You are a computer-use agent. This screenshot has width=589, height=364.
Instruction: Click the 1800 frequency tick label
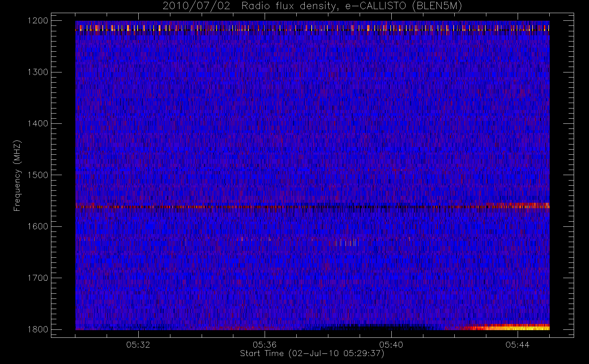click(38, 329)
